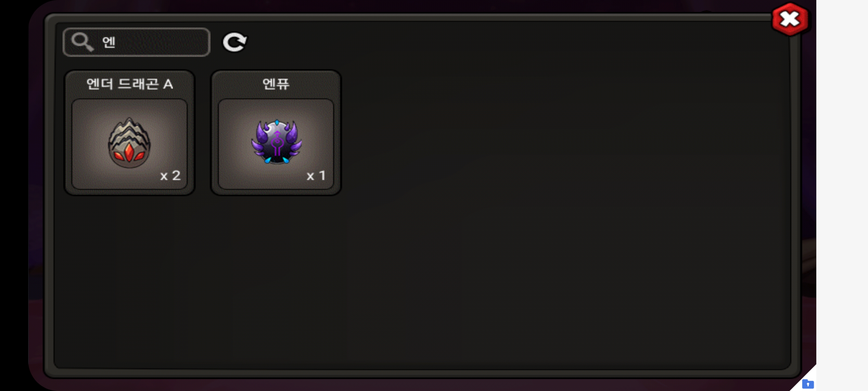Click the 엔퓨 card title label
This screenshot has height=391, width=868.
coord(276,84)
